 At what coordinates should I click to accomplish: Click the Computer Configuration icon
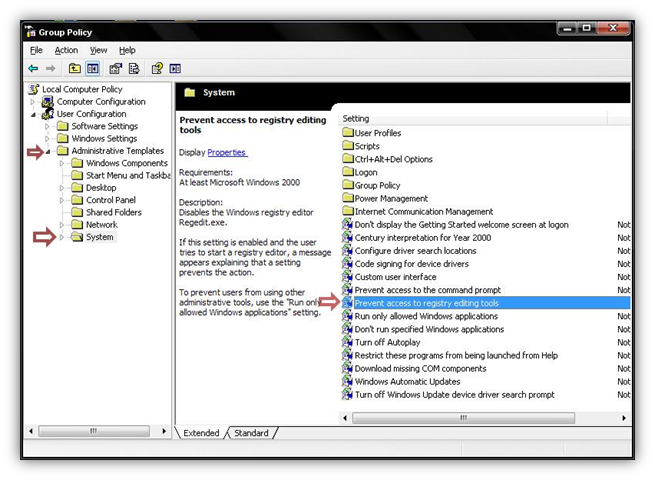tap(48, 102)
